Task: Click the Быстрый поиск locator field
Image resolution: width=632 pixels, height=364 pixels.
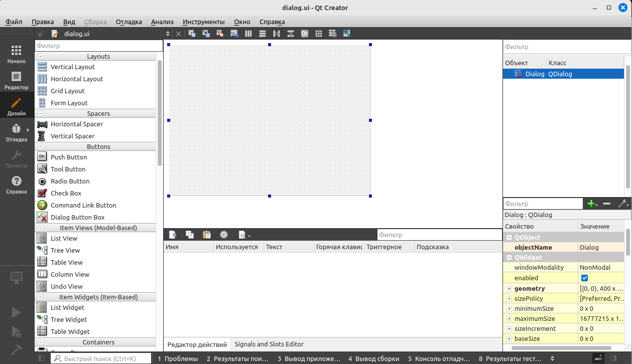Action: (x=100, y=358)
